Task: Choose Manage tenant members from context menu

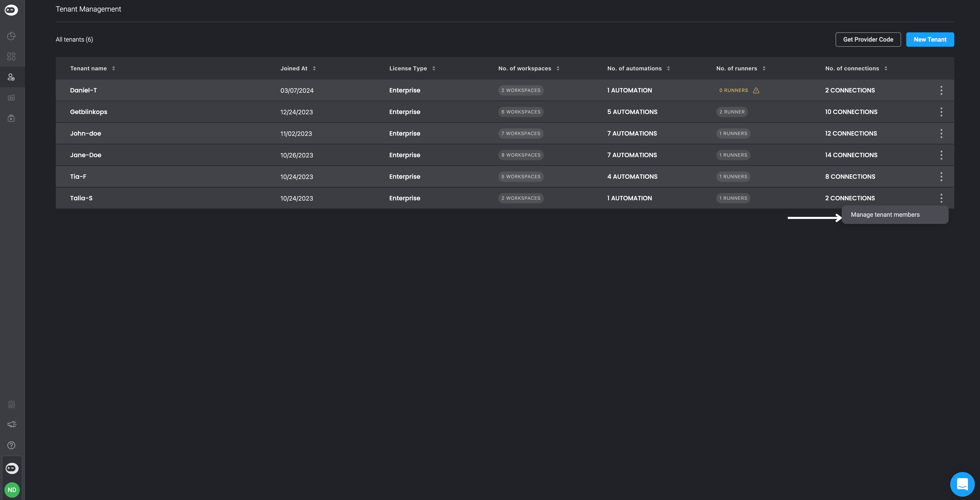Action: tap(895, 215)
